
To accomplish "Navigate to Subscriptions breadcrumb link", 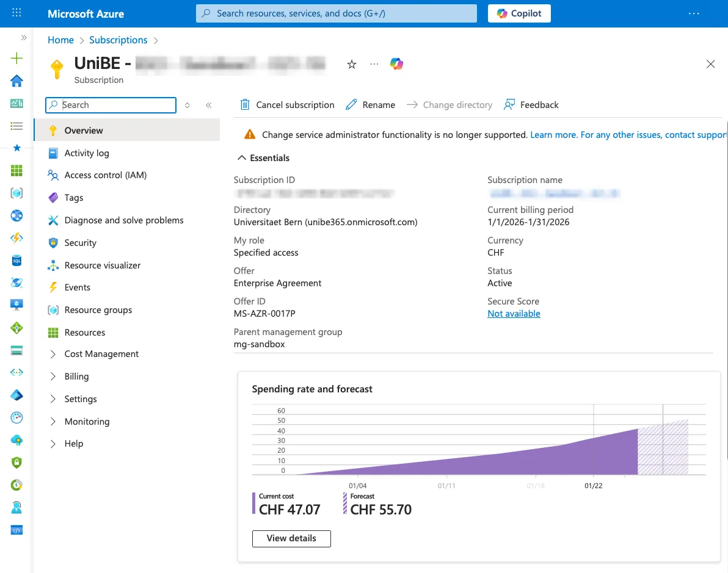I will [118, 40].
